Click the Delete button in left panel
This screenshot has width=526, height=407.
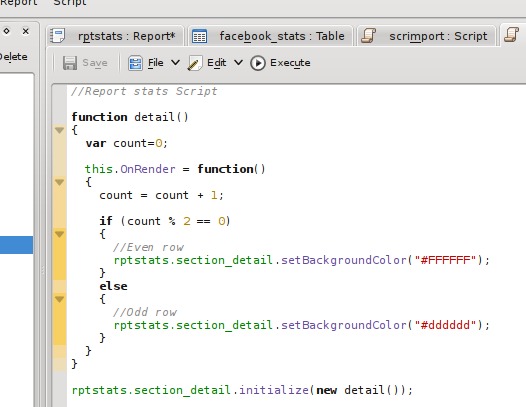(14, 57)
